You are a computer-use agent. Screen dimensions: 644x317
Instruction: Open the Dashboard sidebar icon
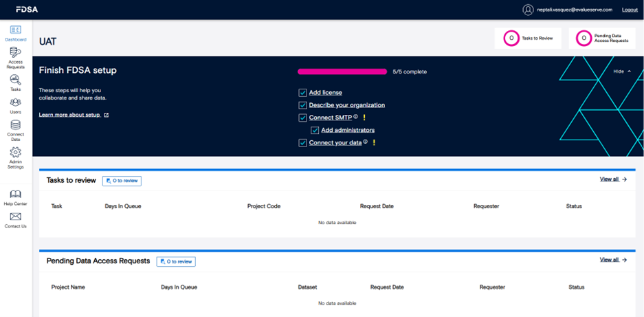point(15,30)
